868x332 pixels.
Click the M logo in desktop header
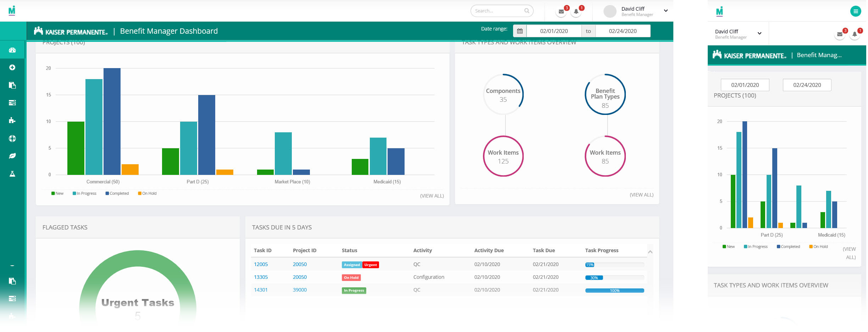12,10
